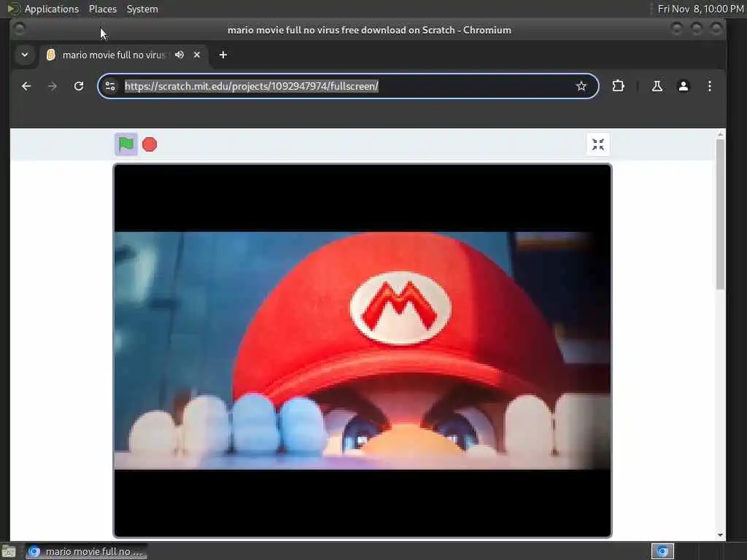
Task: Exit fullscreen with the unfullscreen icon
Action: pos(598,144)
